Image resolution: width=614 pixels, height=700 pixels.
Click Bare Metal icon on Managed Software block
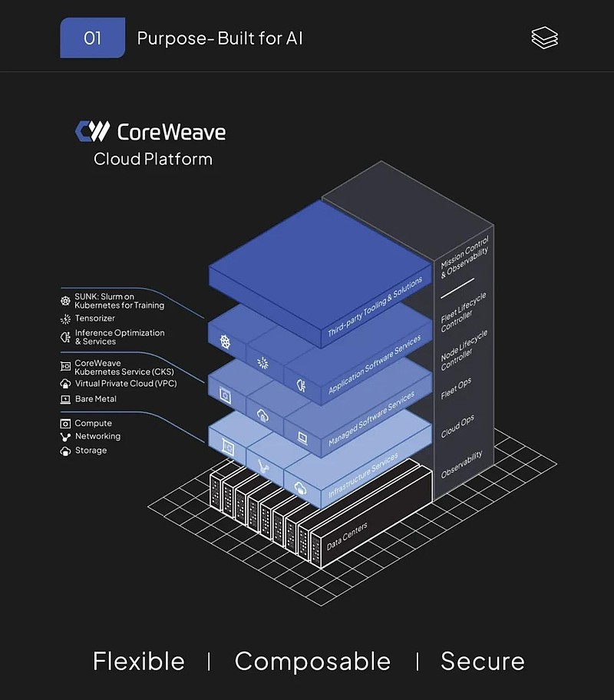coord(302,438)
